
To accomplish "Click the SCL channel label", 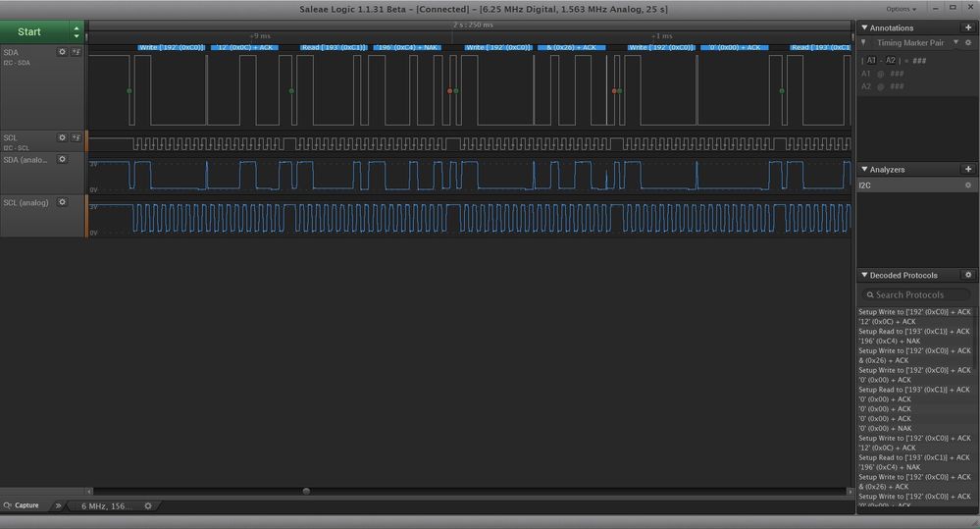I will [x=10, y=137].
